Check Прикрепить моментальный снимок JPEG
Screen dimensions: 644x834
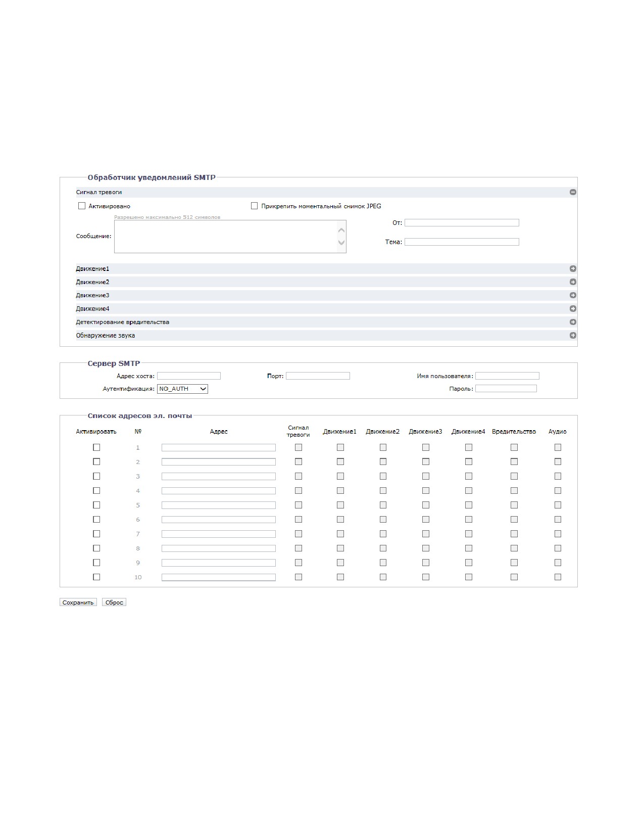click(254, 206)
